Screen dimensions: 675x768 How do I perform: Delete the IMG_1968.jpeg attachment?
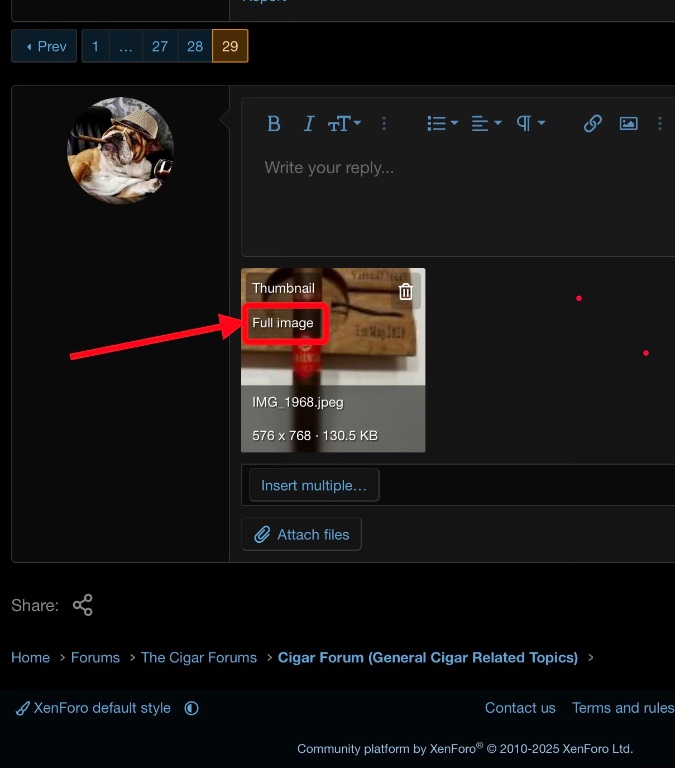pyautogui.click(x=405, y=291)
